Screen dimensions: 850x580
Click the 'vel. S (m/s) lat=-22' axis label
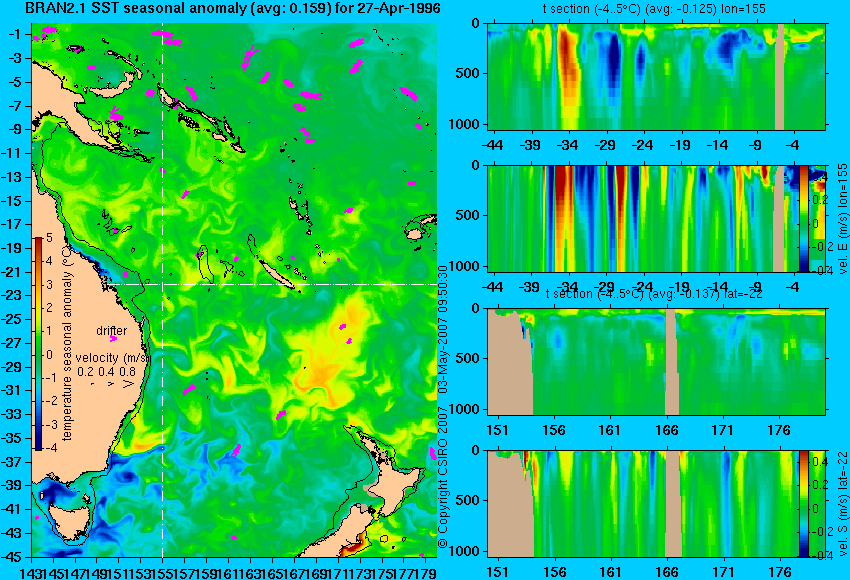click(x=842, y=504)
